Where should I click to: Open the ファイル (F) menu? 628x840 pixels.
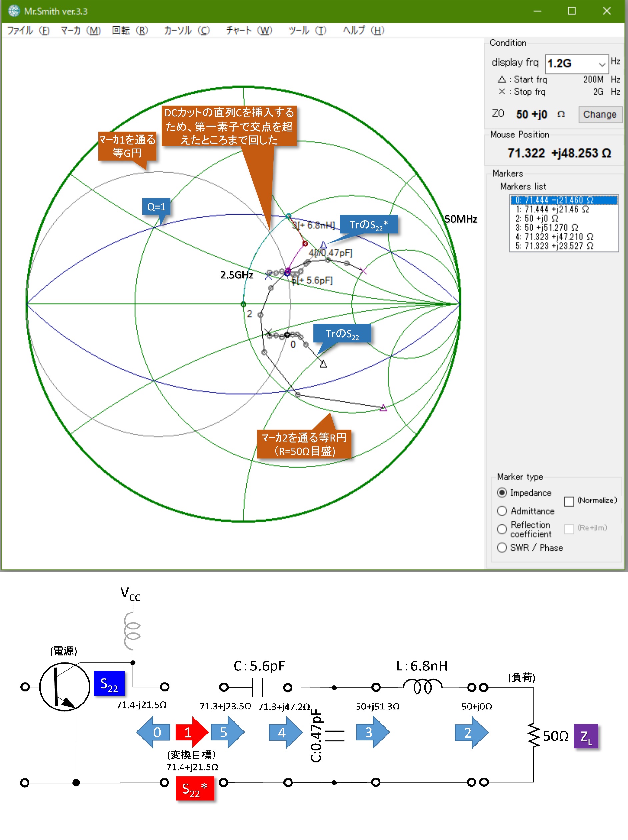click(28, 30)
